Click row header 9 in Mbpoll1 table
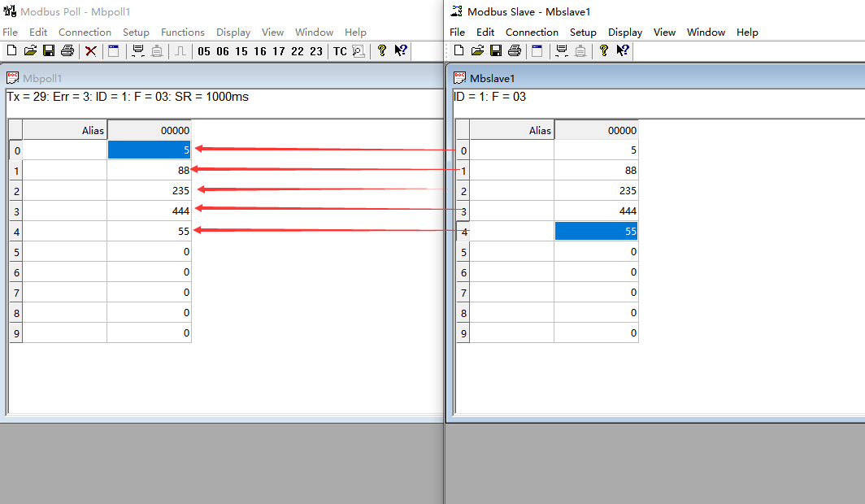 click(16, 333)
